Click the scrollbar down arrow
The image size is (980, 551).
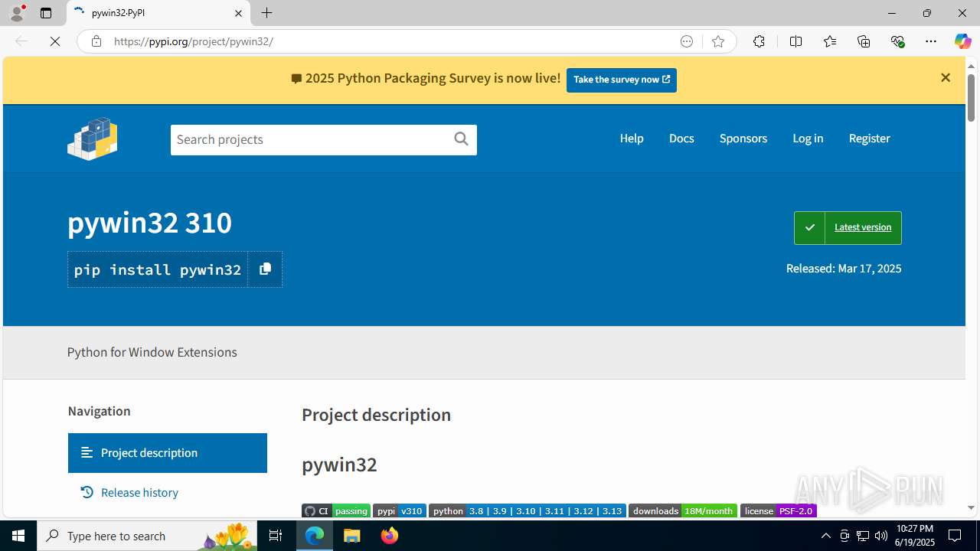pos(971,507)
